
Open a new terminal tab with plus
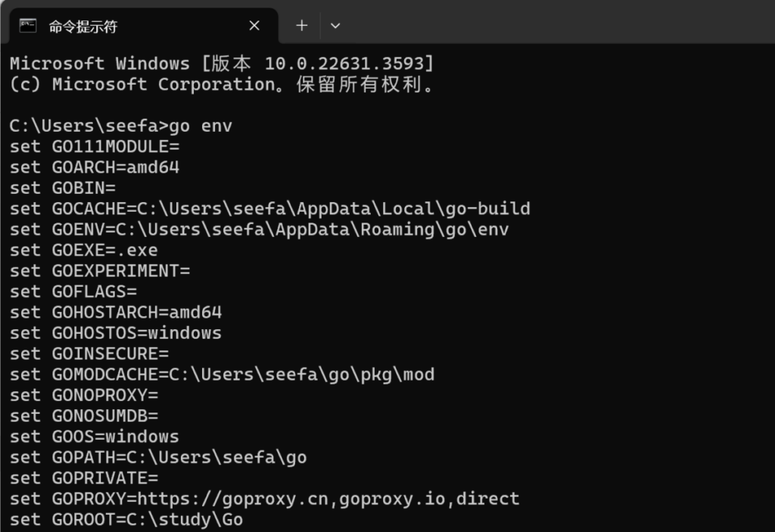(301, 26)
